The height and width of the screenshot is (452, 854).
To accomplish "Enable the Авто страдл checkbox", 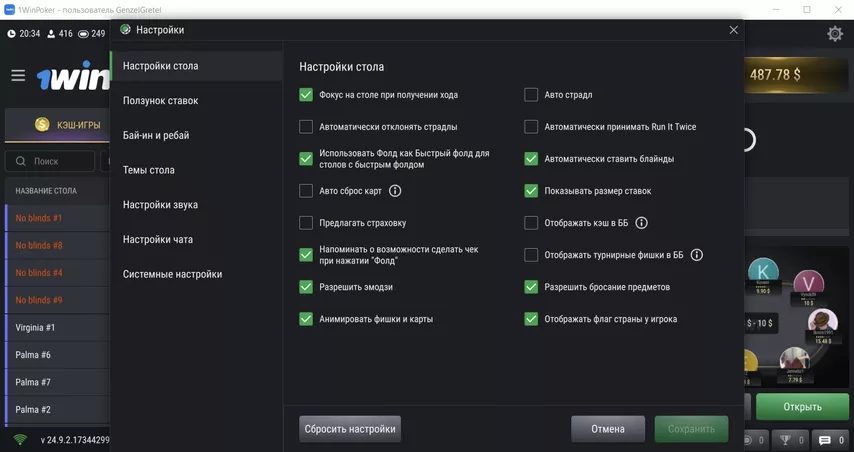I will click(532, 95).
